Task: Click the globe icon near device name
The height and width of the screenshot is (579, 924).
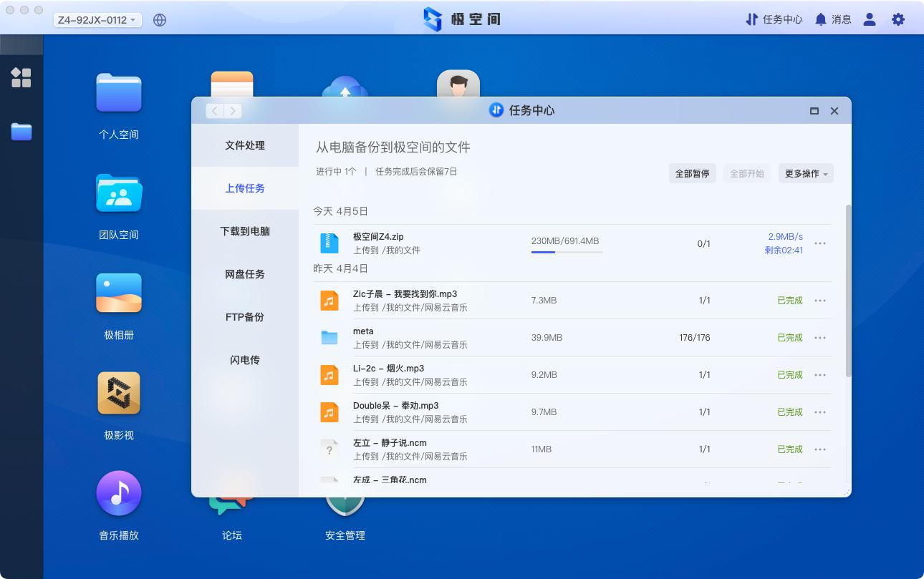Action: [x=159, y=19]
